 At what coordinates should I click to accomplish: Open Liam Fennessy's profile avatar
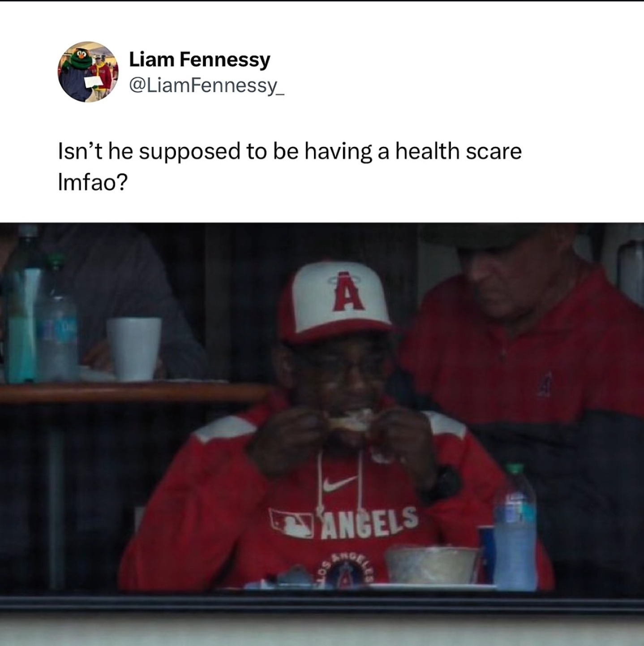[88, 72]
